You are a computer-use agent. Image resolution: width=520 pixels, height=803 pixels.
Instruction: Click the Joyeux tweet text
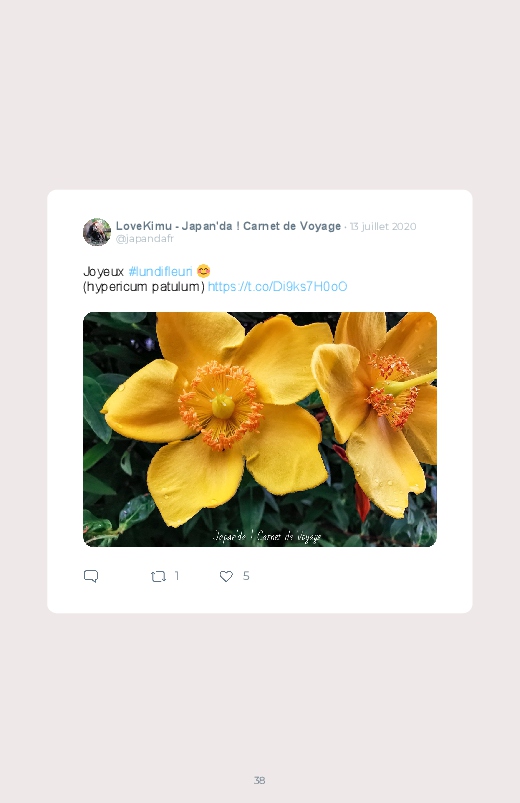pyautogui.click(x=103, y=271)
